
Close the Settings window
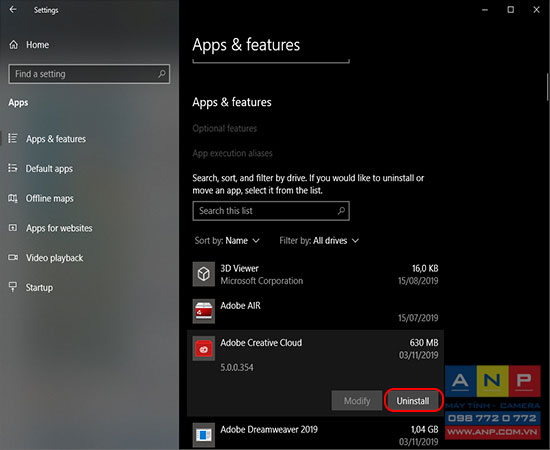536,10
